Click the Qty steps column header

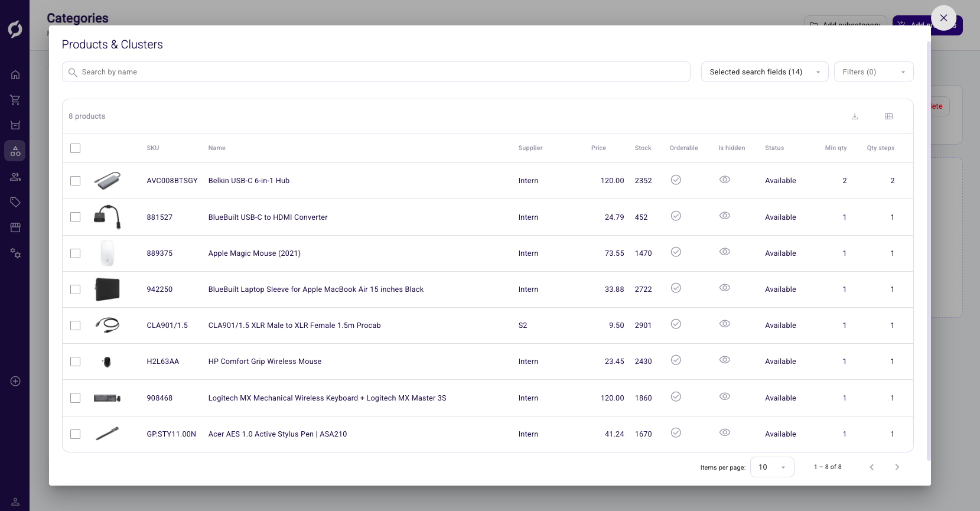[880, 148]
